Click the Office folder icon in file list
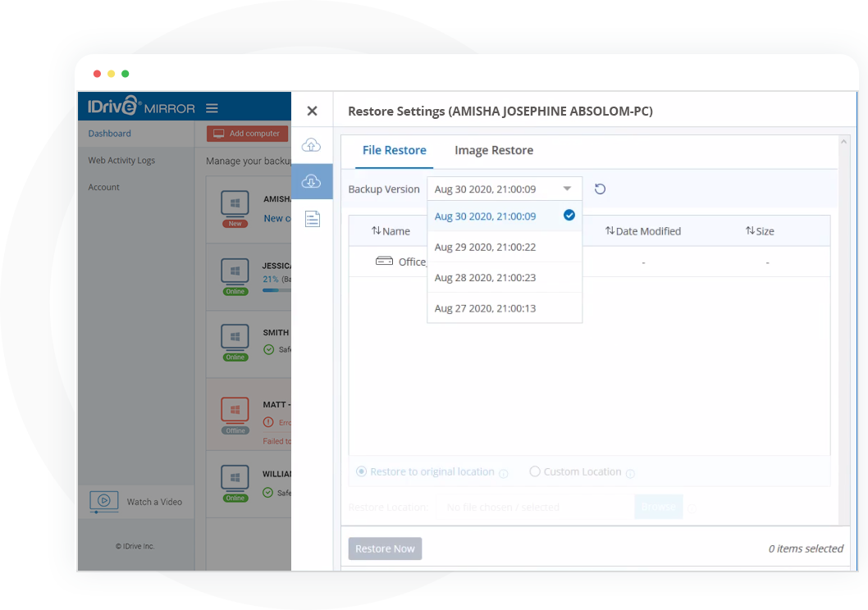868x610 pixels. click(x=384, y=261)
